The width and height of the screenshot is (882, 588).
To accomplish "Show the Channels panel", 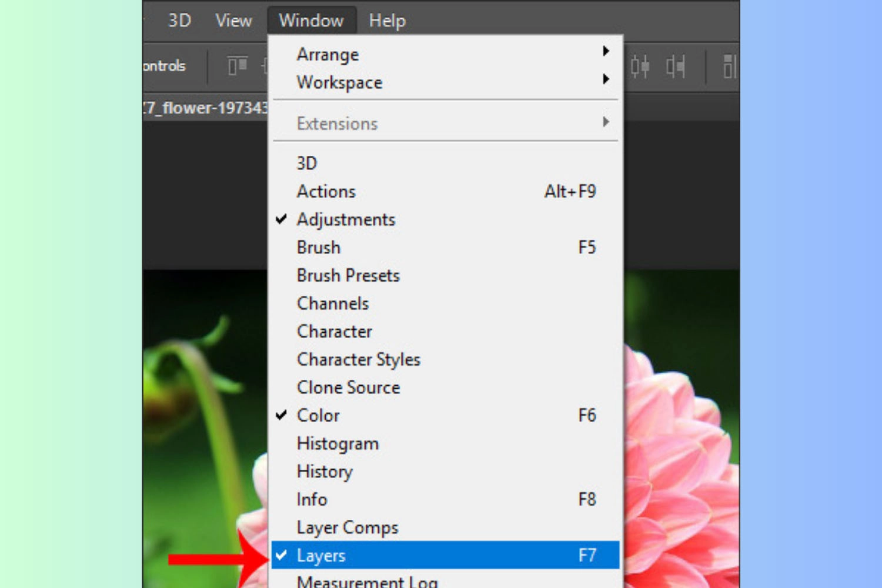I will coord(445,303).
